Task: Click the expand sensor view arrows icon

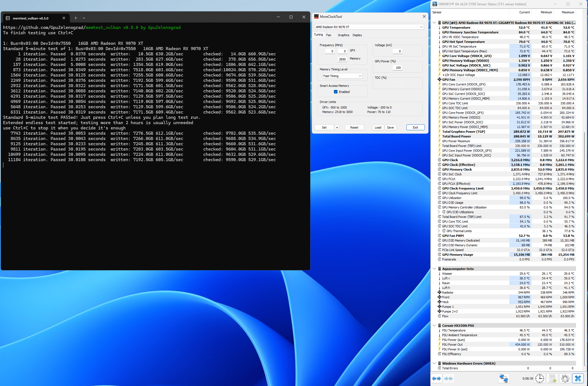Action: (x=436, y=378)
